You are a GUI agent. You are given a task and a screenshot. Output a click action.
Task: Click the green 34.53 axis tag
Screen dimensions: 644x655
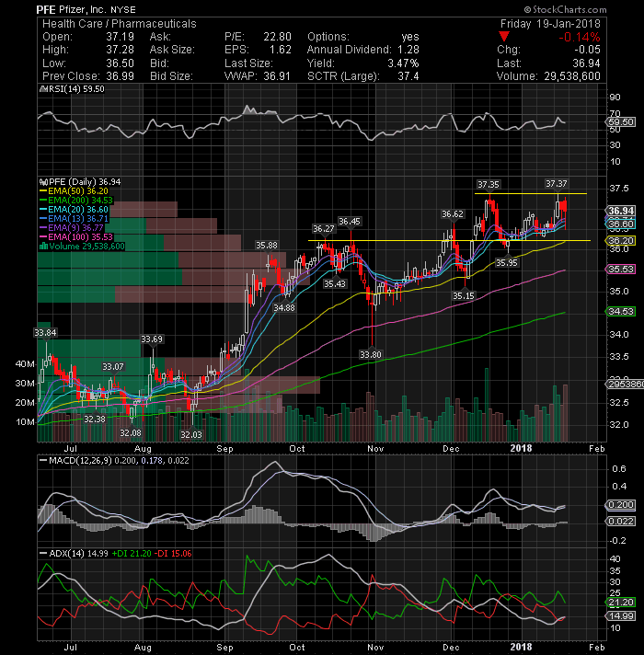pyautogui.click(x=621, y=311)
